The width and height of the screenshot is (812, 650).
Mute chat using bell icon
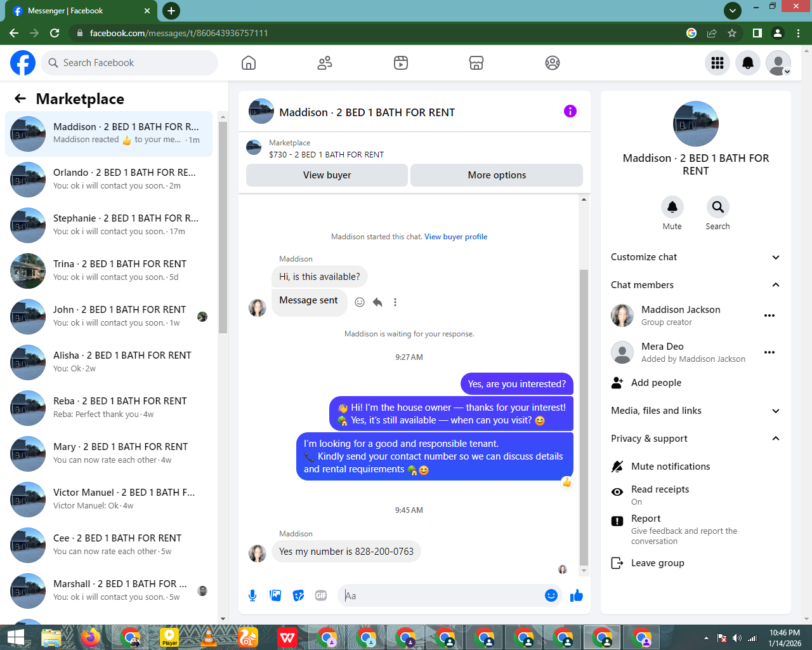coord(672,207)
